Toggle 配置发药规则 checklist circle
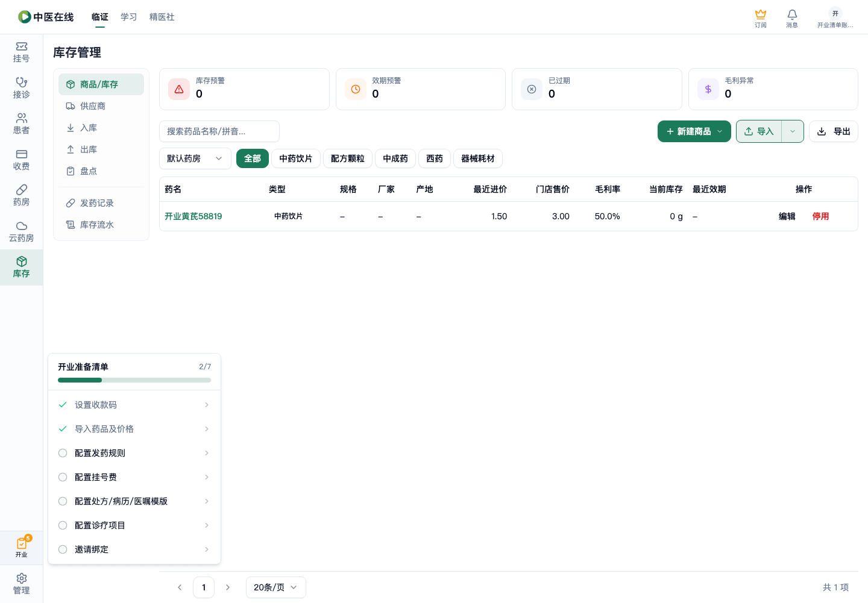Image resolution: width=868 pixels, height=603 pixels. (63, 453)
